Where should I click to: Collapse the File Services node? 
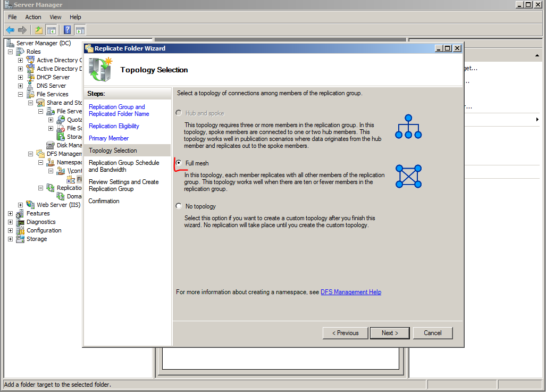[21, 94]
